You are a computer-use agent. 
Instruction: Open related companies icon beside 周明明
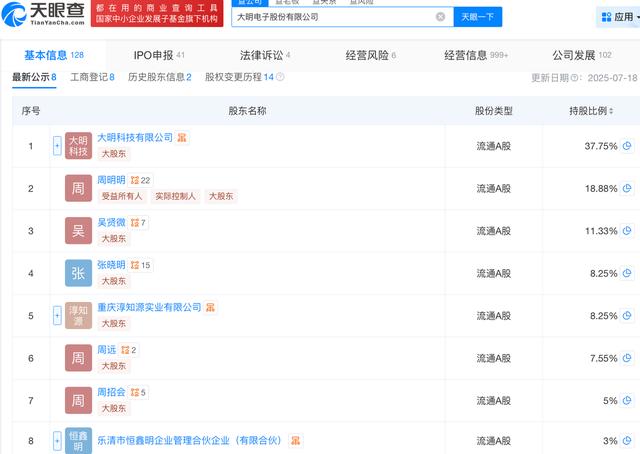pos(135,181)
